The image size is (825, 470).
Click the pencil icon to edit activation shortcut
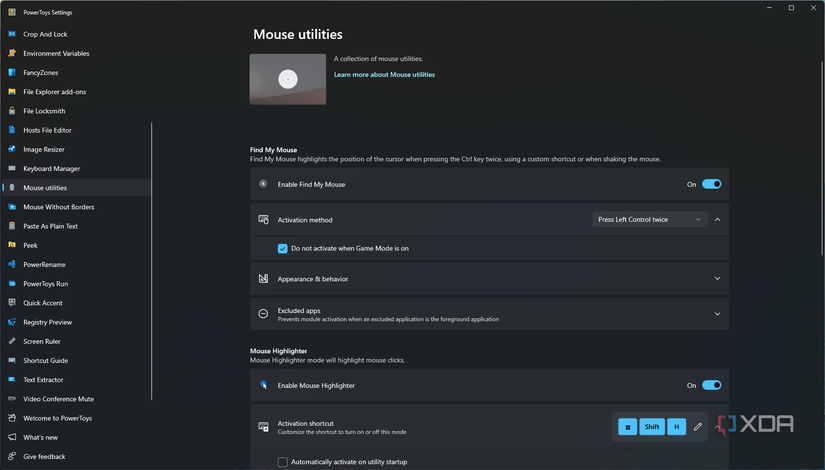click(698, 427)
